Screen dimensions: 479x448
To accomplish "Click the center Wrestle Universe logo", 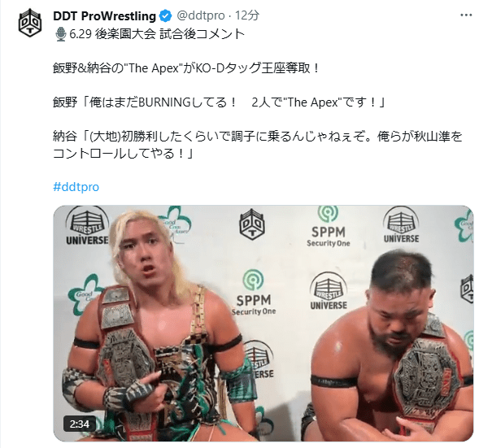I will pos(329,291).
